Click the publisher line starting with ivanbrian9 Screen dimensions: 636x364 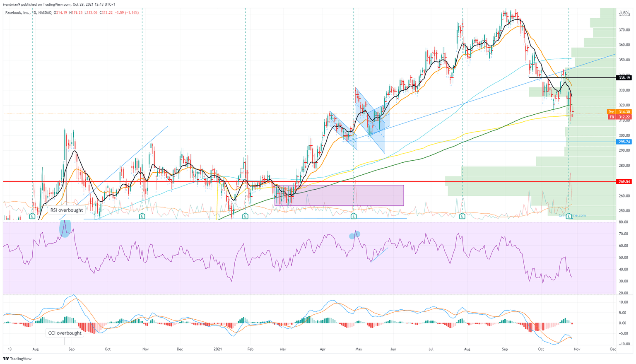click(x=60, y=5)
